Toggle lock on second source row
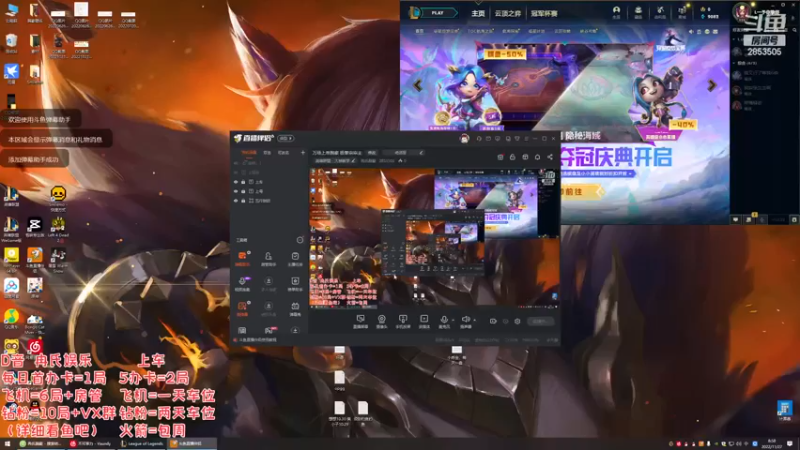 (243, 191)
